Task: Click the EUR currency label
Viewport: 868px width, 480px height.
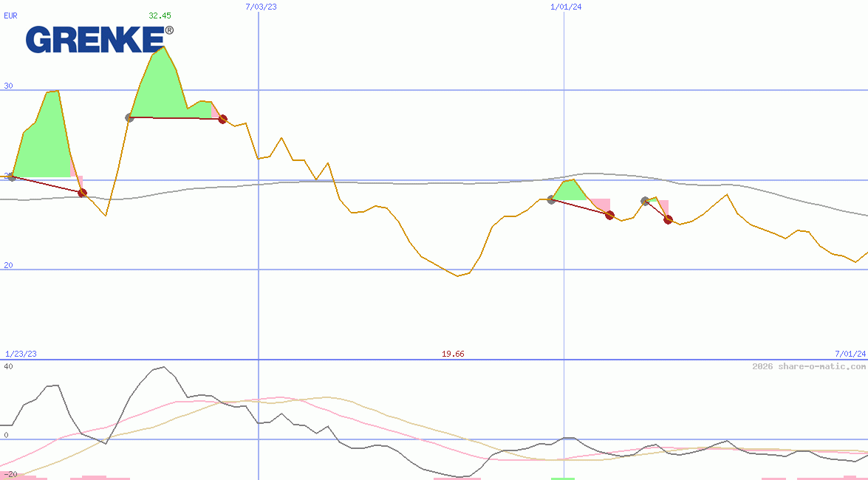Action: (x=10, y=16)
